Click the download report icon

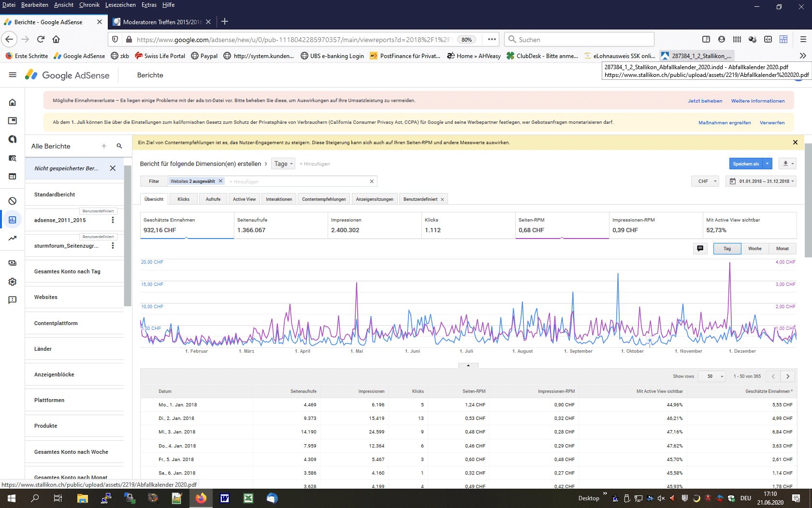pos(785,164)
